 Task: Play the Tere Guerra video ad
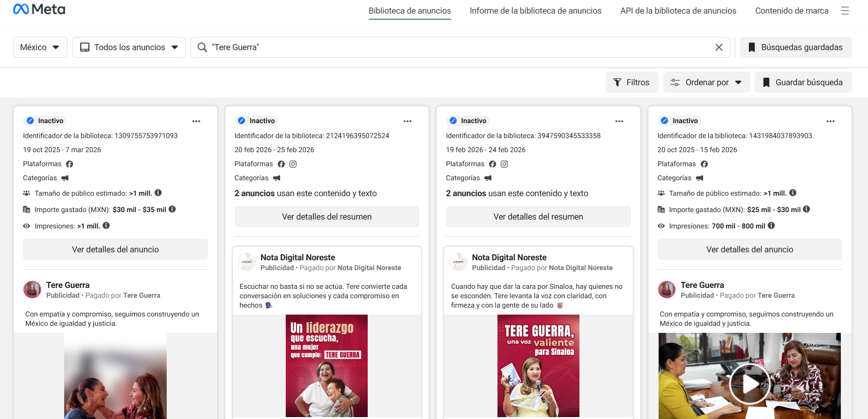(749, 384)
